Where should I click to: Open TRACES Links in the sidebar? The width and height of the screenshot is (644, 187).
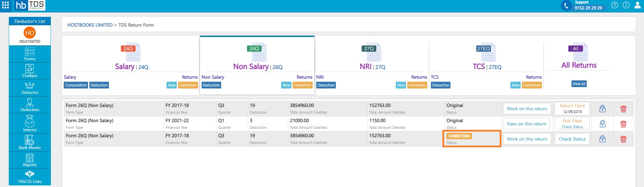(x=30, y=177)
